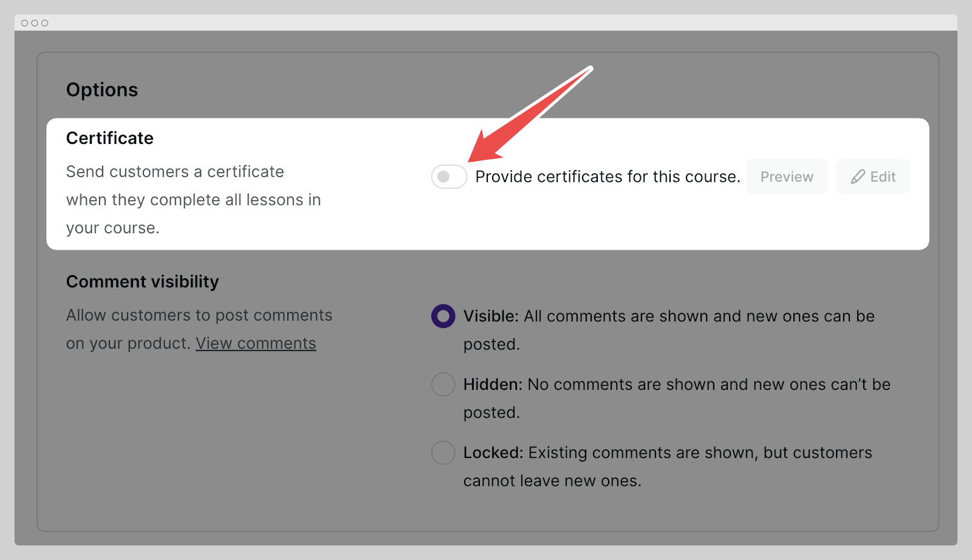Select the Visible comments radio option
This screenshot has height=560, width=972.
[443, 316]
